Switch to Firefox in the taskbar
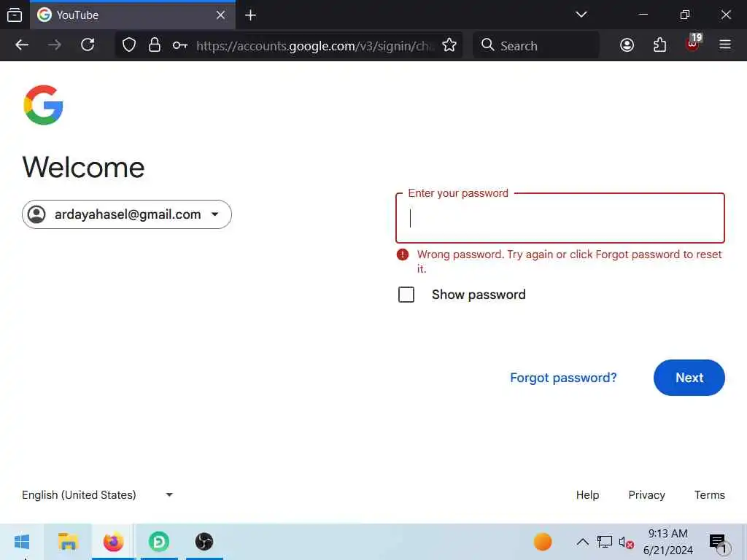747x560 pixels. (113, 542)
